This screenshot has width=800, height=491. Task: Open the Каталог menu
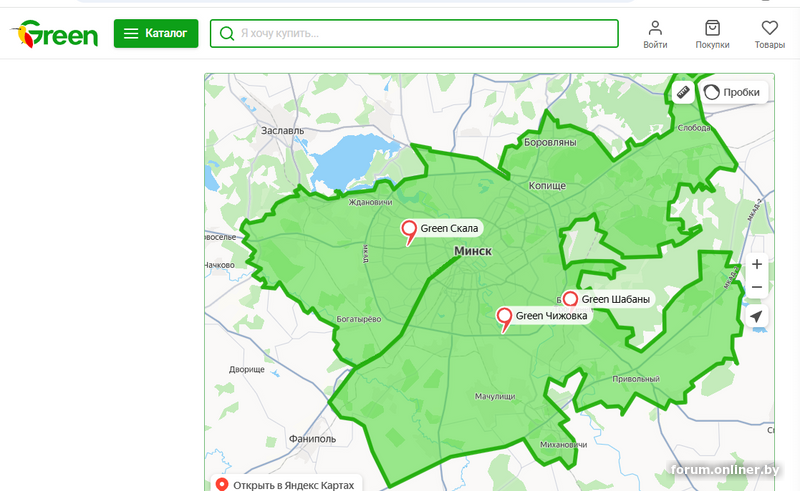156,34
